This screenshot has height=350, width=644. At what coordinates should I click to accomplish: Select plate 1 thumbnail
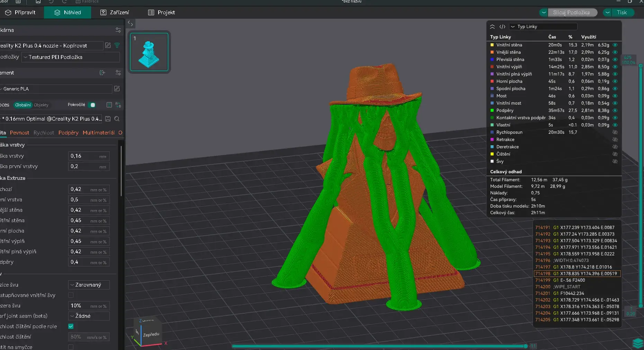pyautogui.click(x=149, y=52)
